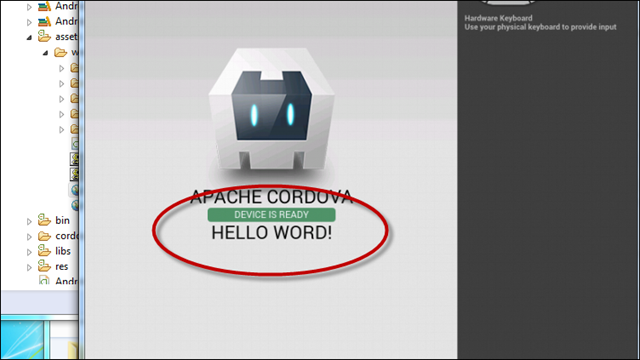Expand the Android library entry directly above assets

tap(29, 22)
